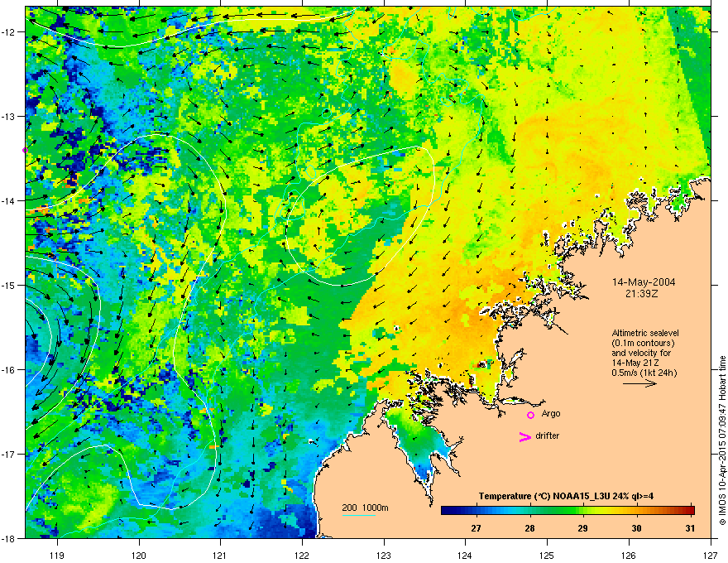This screenshot has width=728, height=563.
Task: Click the magenta marker at the left map edge
Action: (x=25, y=150)
